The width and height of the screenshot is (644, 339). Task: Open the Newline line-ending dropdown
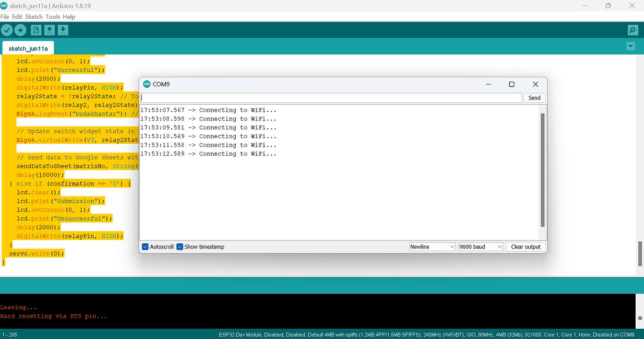(432, 247)
